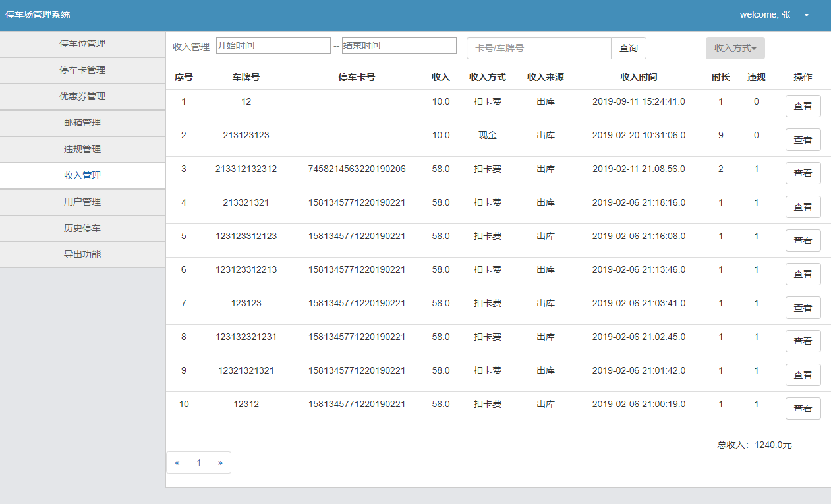
Task: Open the 停车卡管理 section
Action: pos(82,70)
